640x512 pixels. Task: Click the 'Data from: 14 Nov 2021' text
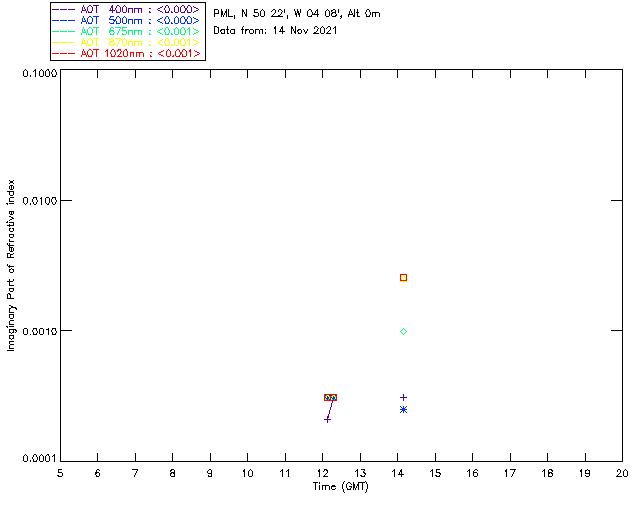(x=275, y=31)
